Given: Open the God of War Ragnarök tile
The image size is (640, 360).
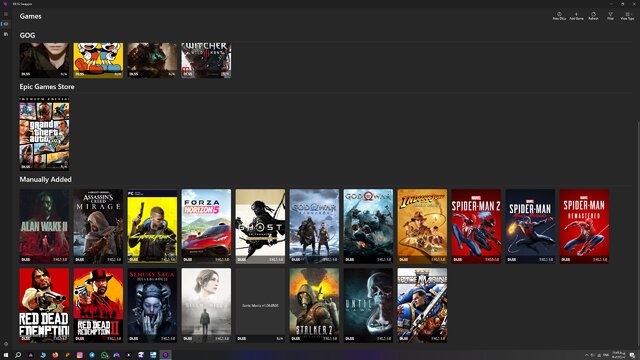Looking at the screenshot, I should 314,226.
